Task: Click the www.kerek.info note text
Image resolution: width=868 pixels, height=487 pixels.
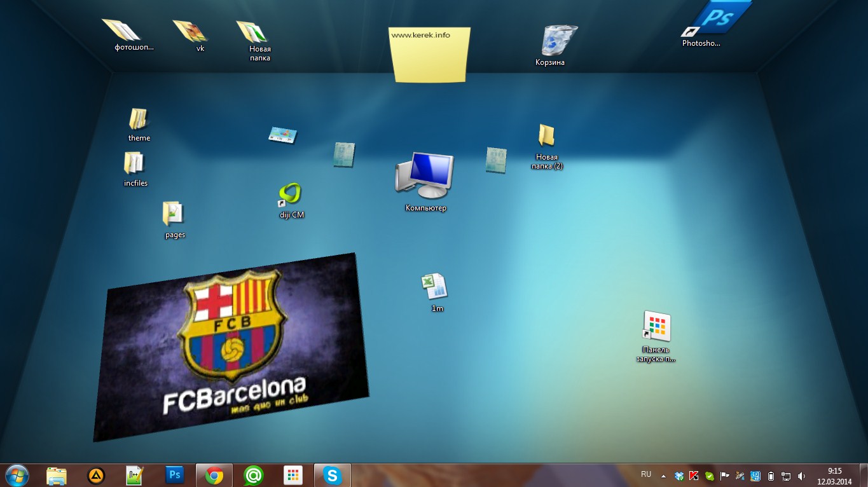Action: [x=420, y=35]
